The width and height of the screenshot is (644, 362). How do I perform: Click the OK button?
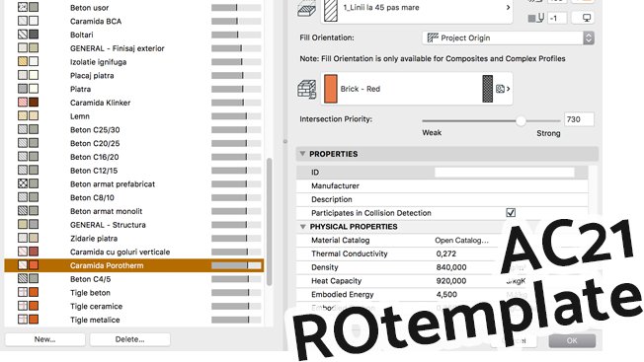[x=572, y=340]
